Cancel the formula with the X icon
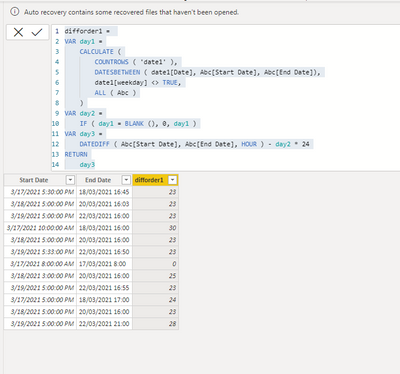The image size is (400, 374). click(x=18, y=32)
